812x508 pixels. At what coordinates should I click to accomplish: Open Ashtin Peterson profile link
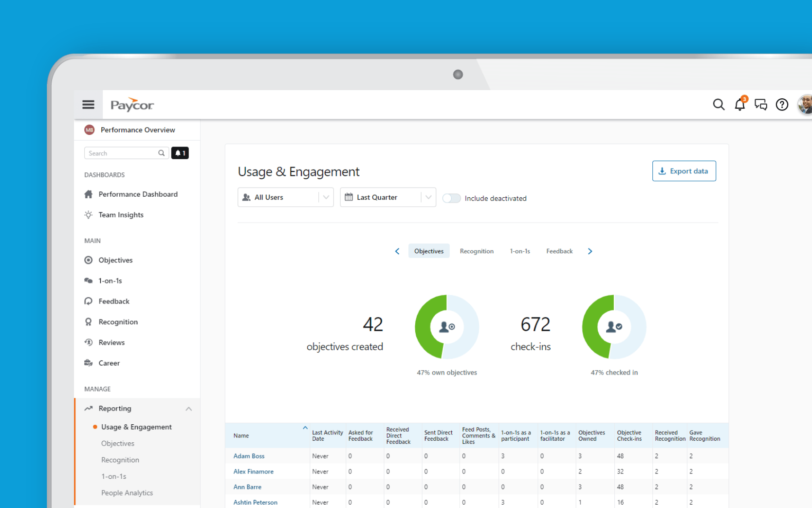255,502
